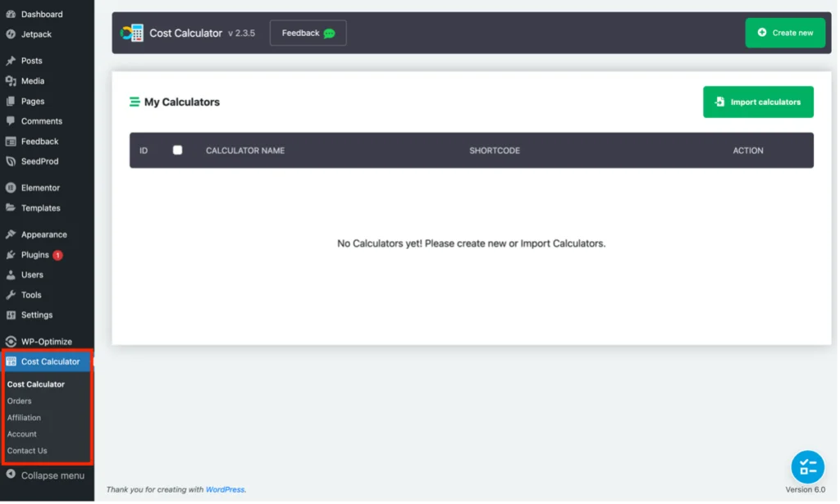Click the Posts pin icon
This screenshot has height=504, width=840.
coord(11,61)
